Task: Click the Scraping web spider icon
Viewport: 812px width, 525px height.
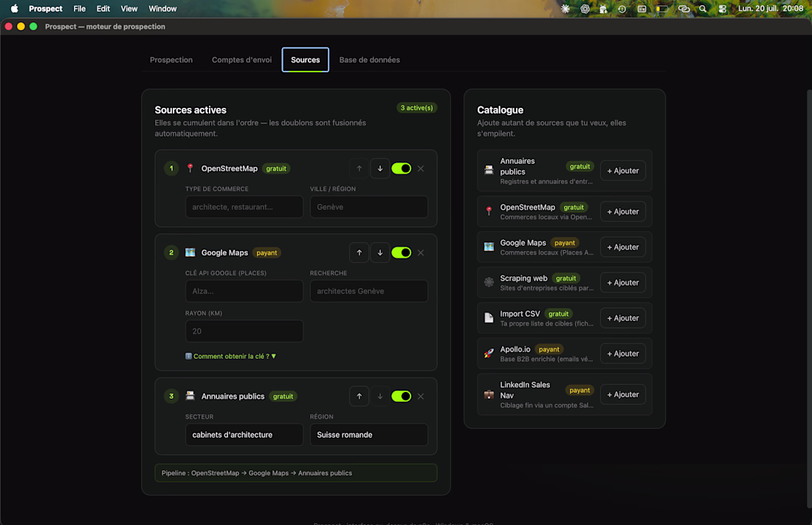Action: (489, 283)
